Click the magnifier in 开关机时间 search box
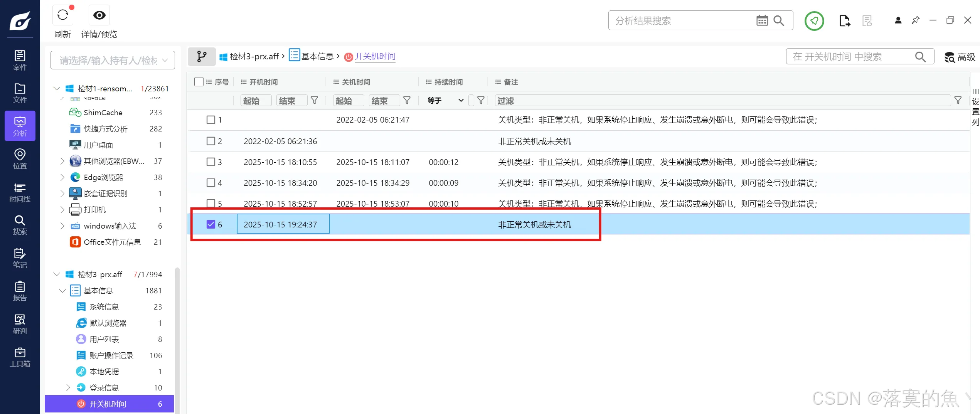Image resolution: width=980 pixels, height=414 pixels. coord(920,57)
